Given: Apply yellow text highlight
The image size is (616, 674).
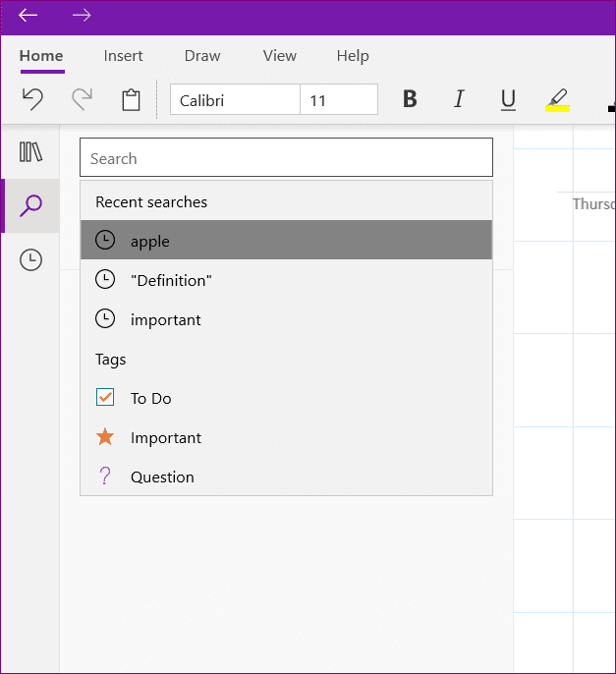Looking at the screenshot, I should pos(557,100).
